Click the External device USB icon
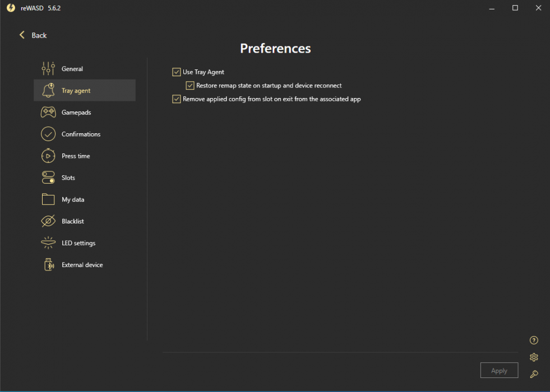 coord(48,265)
